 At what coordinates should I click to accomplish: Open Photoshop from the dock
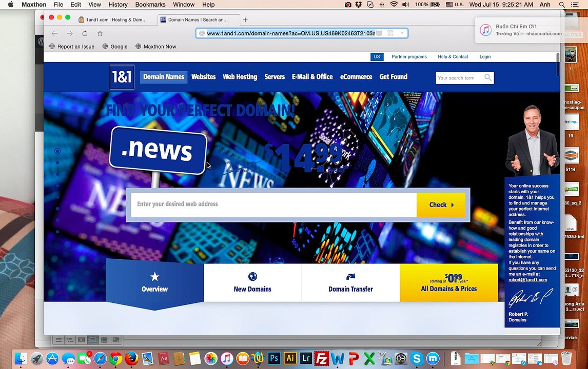tap(274, 359)
